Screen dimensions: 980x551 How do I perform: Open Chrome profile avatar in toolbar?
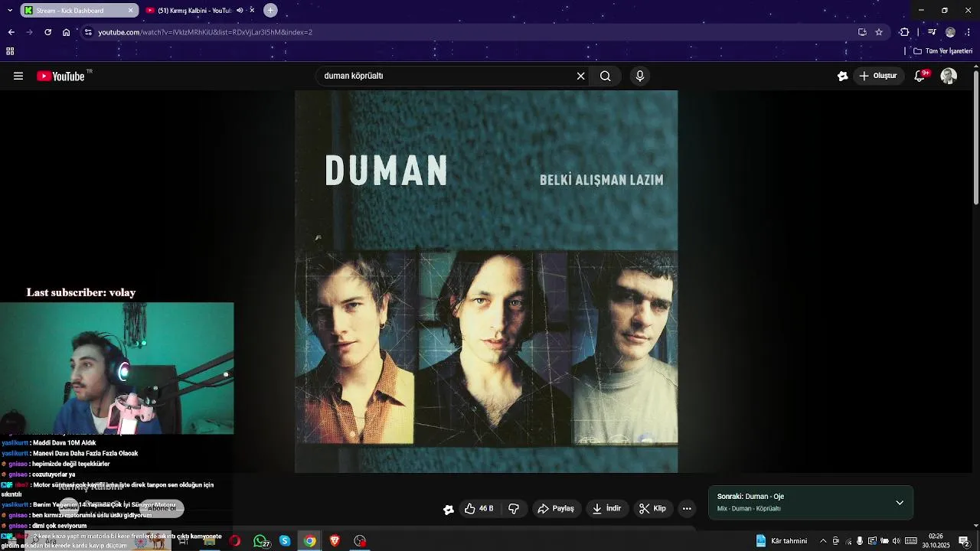click(950, 32)
